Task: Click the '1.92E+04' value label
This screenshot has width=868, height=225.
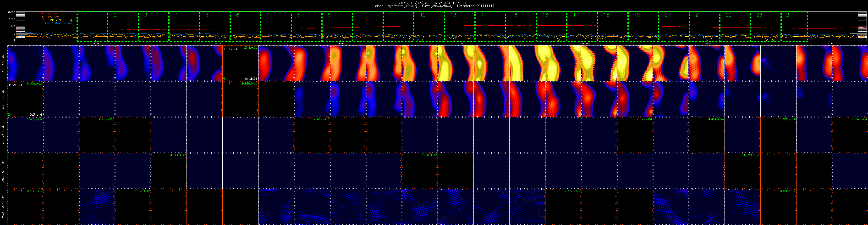Action: pos(788,119)
